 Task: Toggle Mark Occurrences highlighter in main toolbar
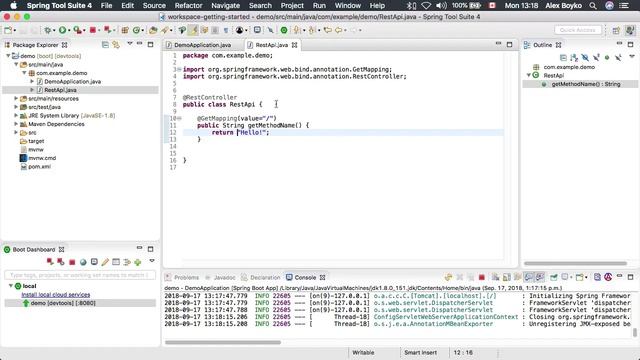coord(193,30)
